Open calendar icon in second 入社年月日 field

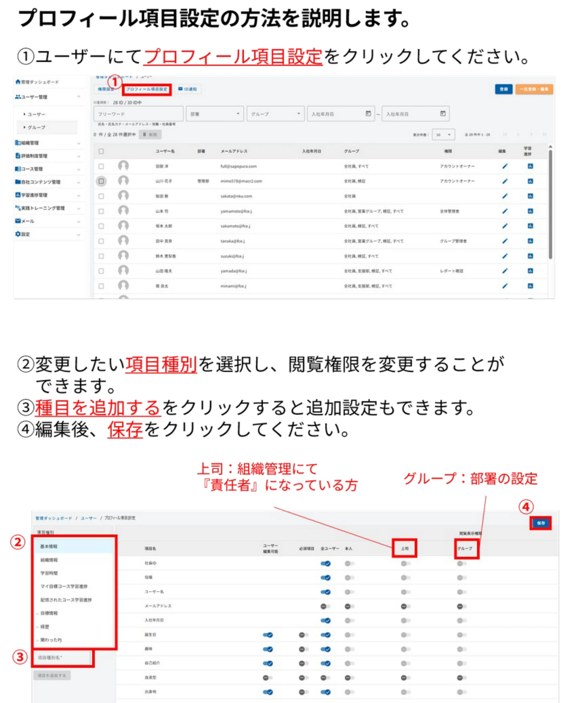(442, 114)
